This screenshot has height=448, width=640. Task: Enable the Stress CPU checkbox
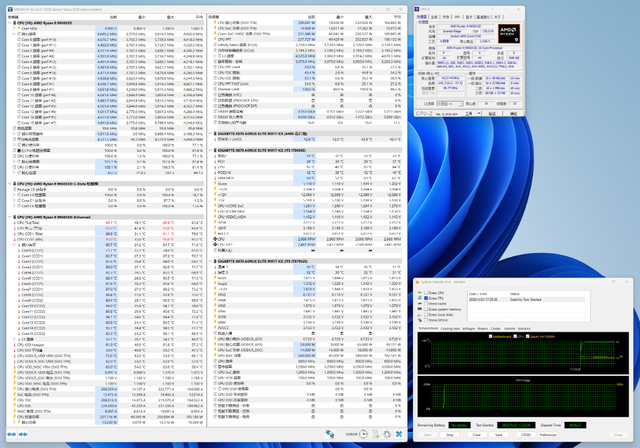click(x=426, y=293)
